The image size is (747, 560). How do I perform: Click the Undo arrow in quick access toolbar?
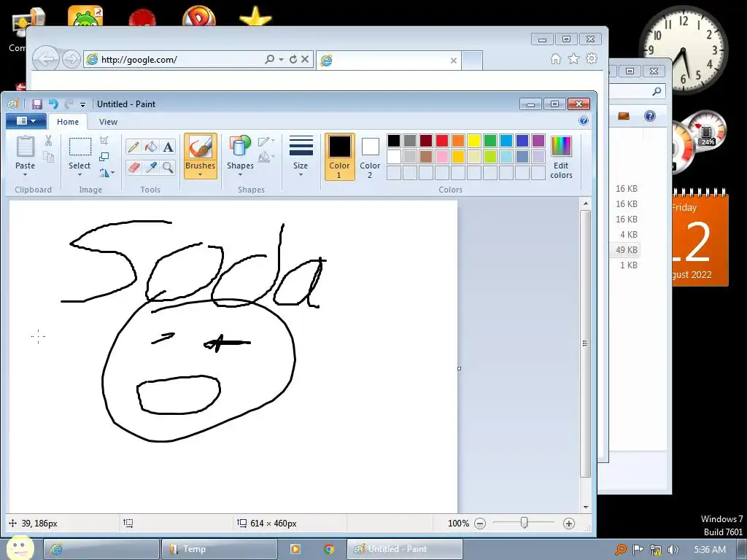click(x=53, y=104)
